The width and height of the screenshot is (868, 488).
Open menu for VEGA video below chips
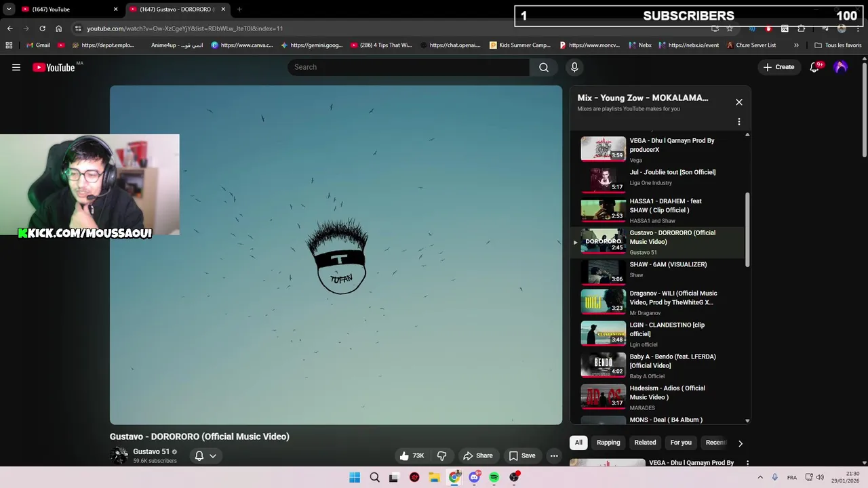747,464
